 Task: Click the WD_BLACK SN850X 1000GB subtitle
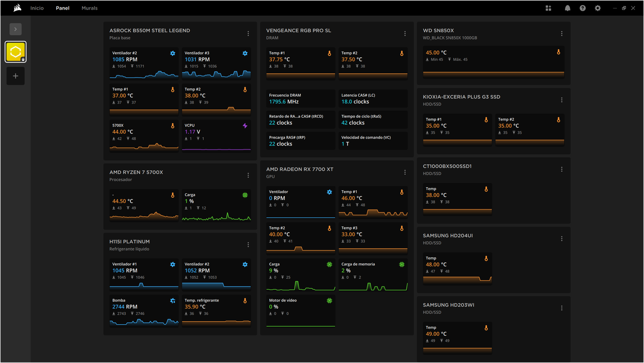click(x=450, y=38)
